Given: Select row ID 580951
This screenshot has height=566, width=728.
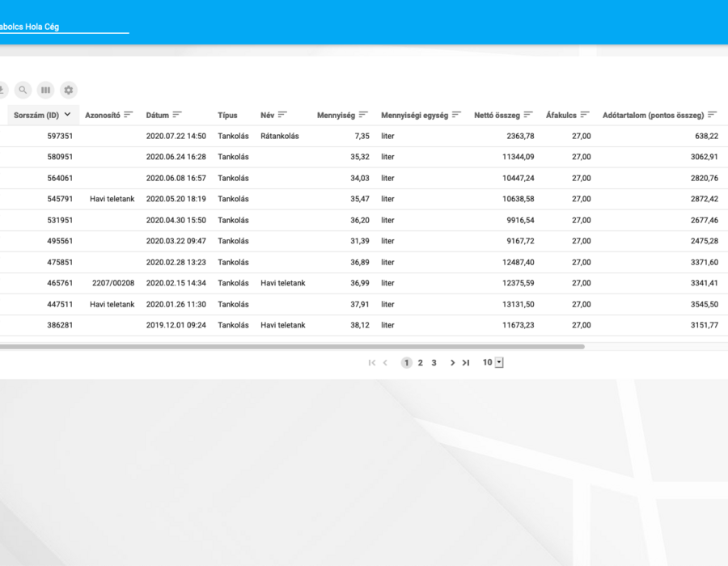Looking at the screenshot, I should pyautogui.click(x=60, y=157).
